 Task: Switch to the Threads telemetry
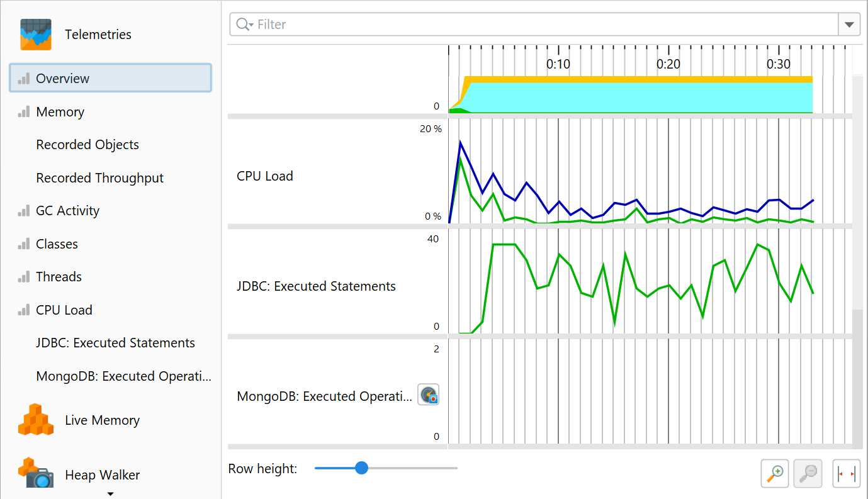(59, 277)
